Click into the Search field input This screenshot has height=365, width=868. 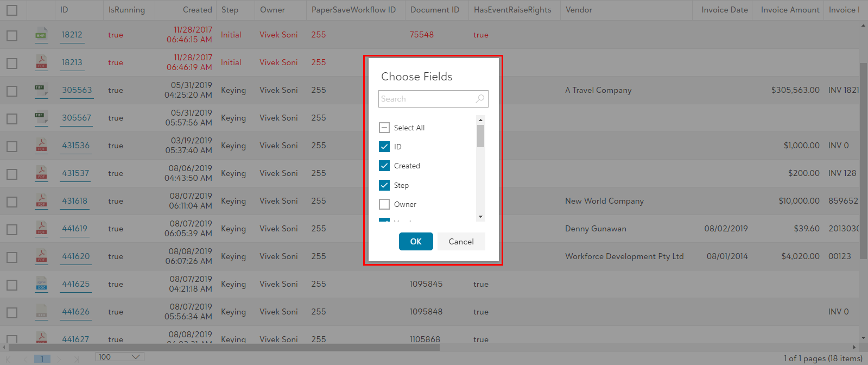[426, 99]
